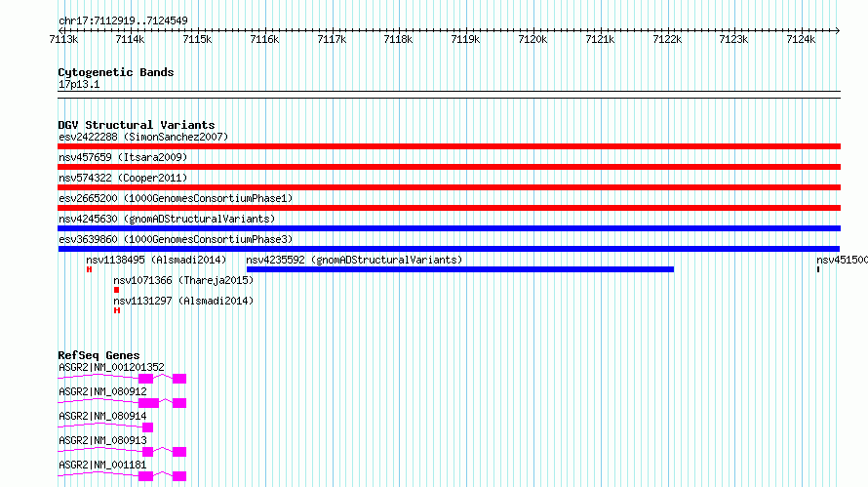Click the Cytogenetic Bands track heading
The image size is (868, 487).
(116, 72)
